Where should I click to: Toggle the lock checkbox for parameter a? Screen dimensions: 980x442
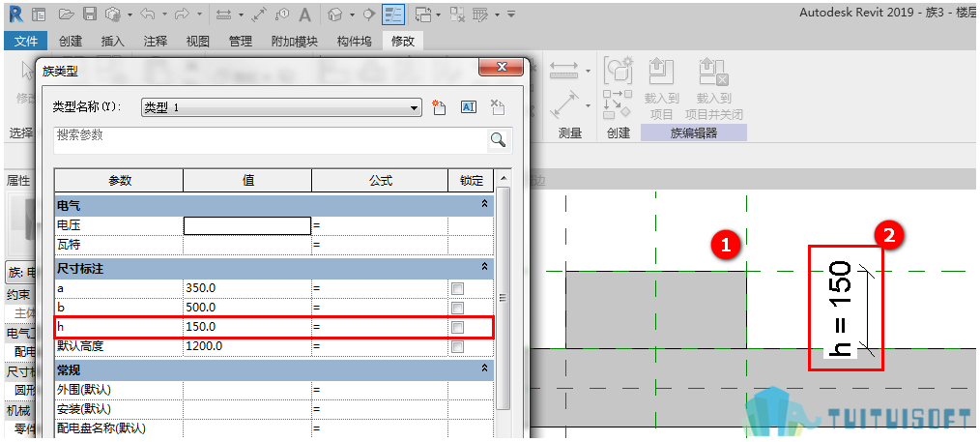click(458, 289)
